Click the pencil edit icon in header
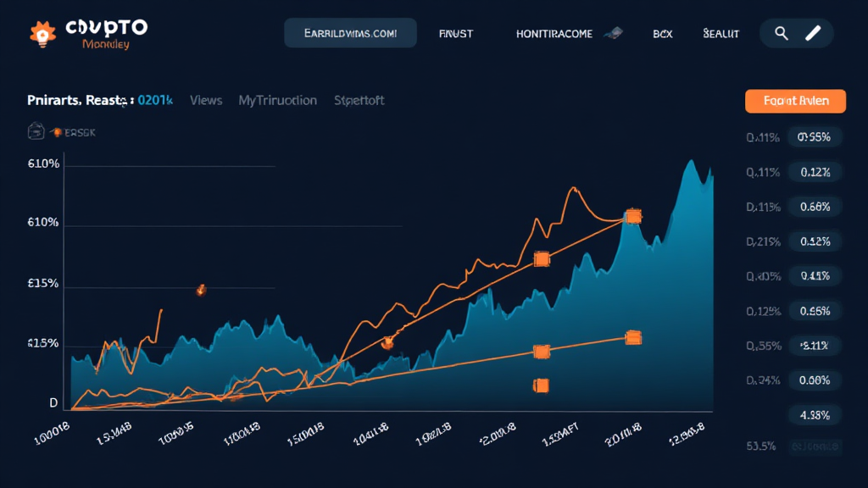Viewport: 868px width, 488px height. 813,33
